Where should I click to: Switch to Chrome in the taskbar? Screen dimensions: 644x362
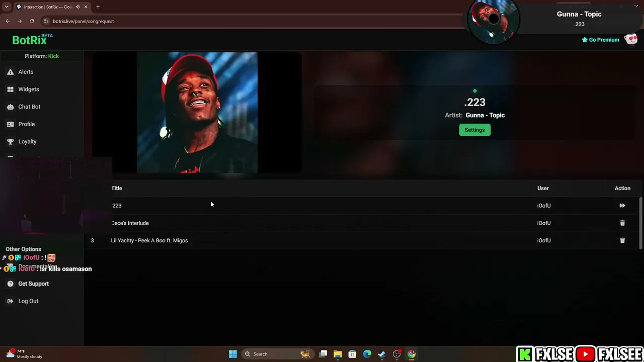coord(412,354)
